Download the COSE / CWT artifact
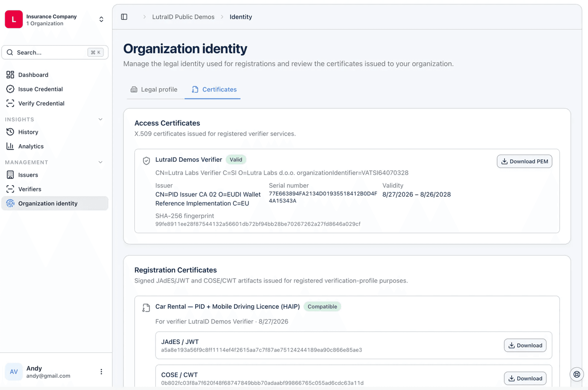The image size is (588, 390). click(525, 378)
